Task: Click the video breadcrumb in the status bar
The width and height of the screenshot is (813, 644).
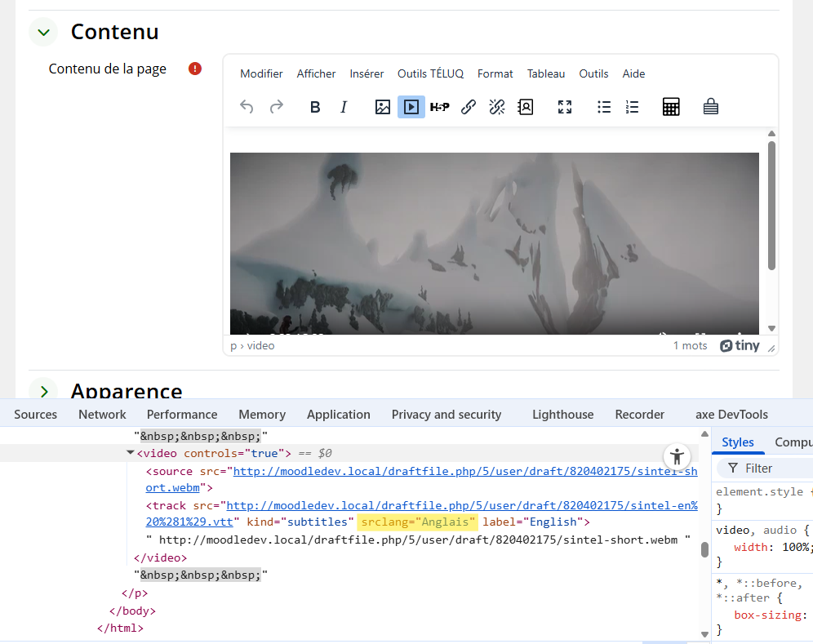Action: coord(261,345)
